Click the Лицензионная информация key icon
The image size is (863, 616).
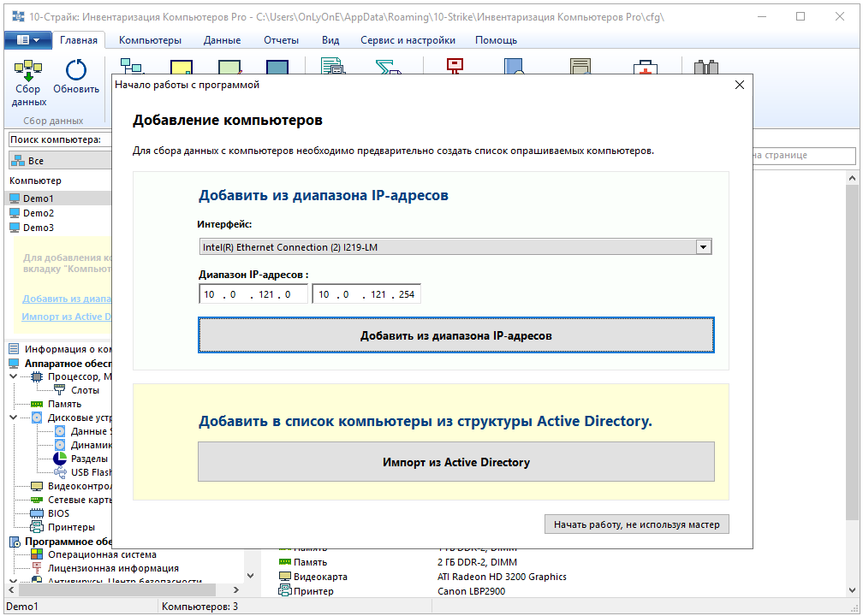(x=37, y=568)
